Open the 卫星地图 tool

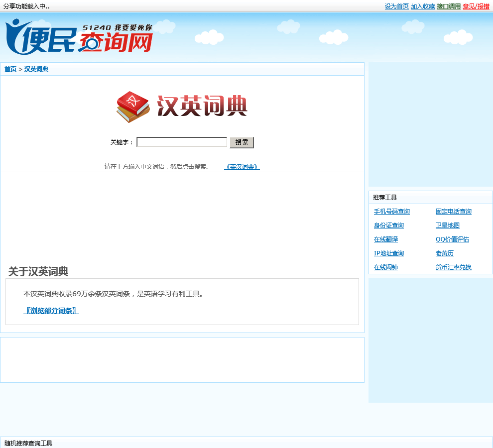coord(447,225)
